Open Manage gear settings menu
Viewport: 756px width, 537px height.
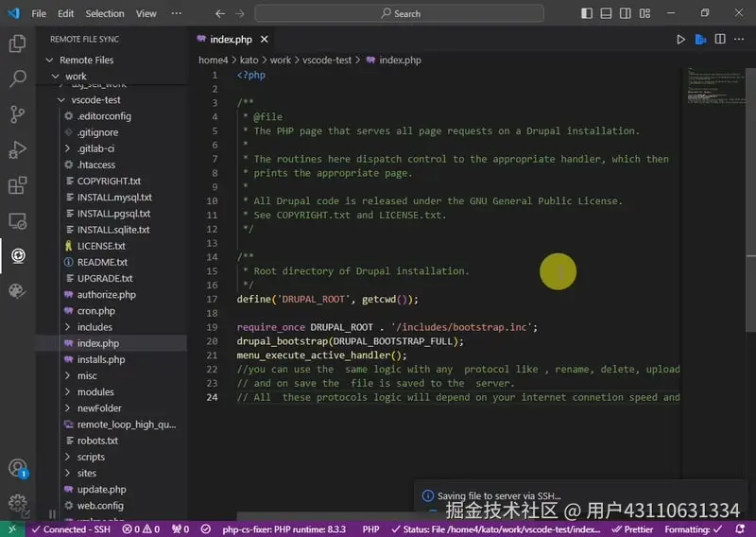point(18,503)
